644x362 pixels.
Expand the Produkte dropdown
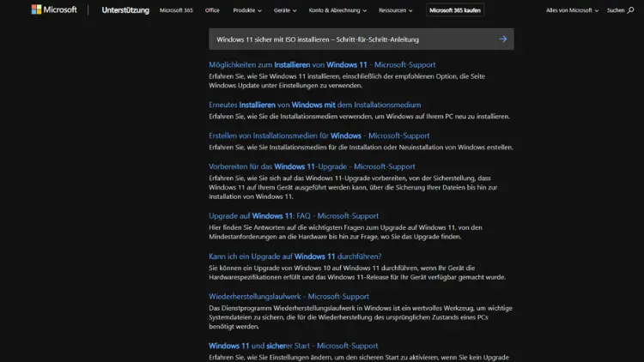[x=246, y=10]
